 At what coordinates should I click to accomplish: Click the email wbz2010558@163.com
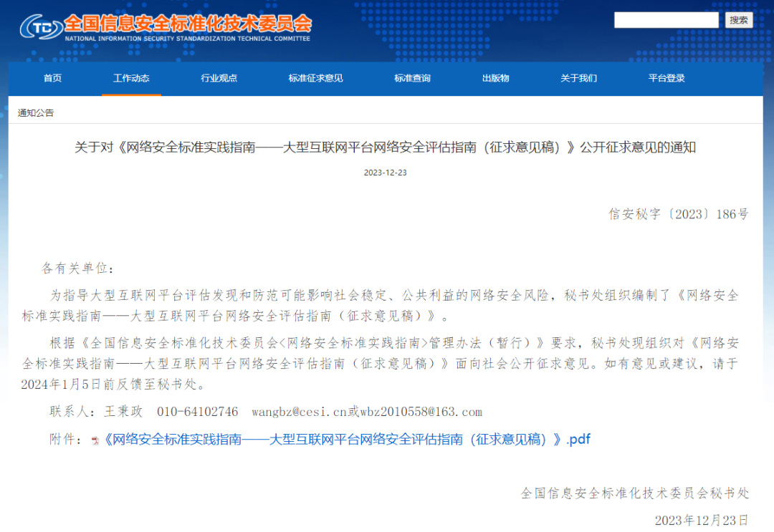click(x=421, y=412)
